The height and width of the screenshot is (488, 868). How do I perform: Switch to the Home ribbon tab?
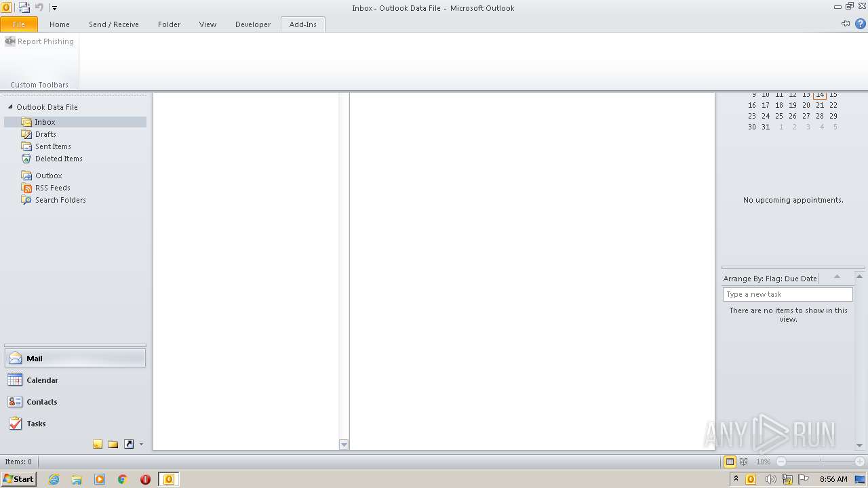tap(60, 24)
